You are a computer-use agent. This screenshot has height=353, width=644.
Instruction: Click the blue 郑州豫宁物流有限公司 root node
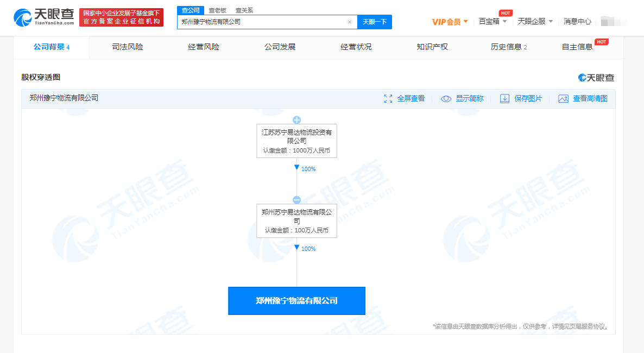pyautogui.click(x=296, y=301)
